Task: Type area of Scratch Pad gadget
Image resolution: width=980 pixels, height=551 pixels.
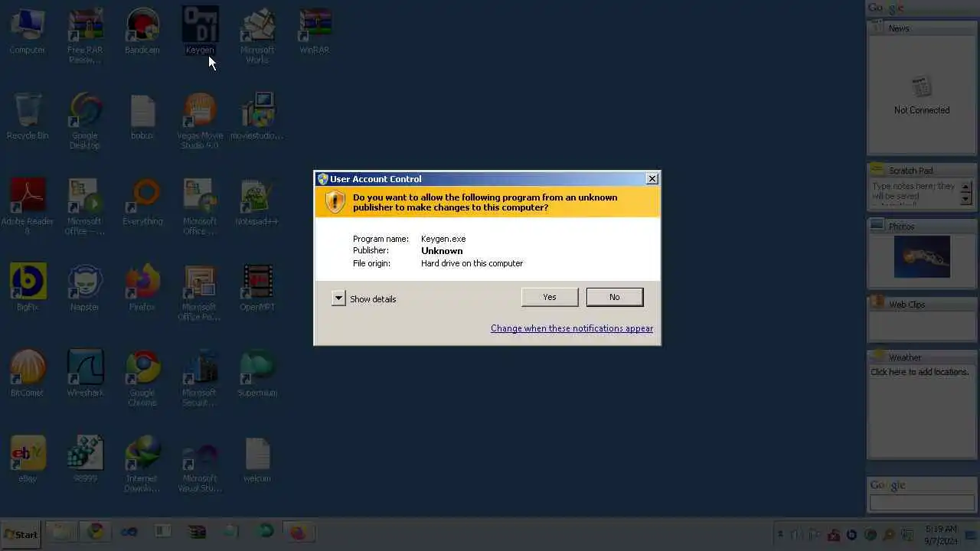Action: click(914, 193)
